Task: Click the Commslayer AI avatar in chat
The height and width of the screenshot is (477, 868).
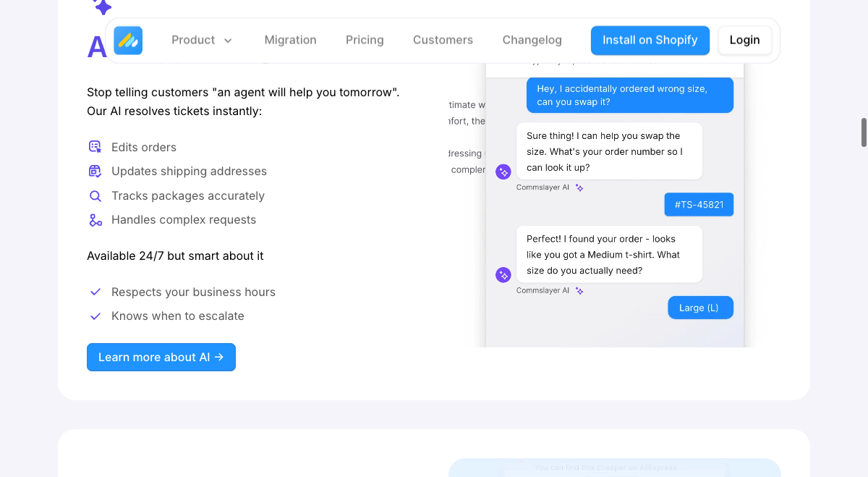Action: tap(503, 172)
